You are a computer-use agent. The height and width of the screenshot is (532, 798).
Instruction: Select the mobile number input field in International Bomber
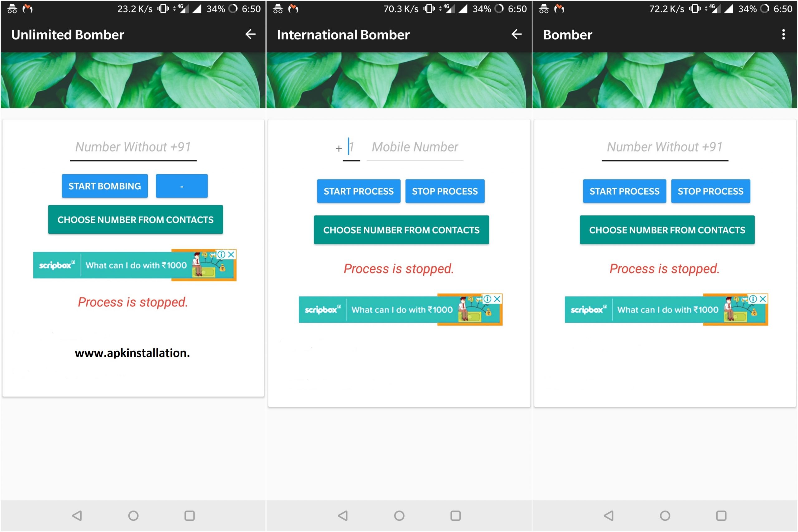point(416,147)
